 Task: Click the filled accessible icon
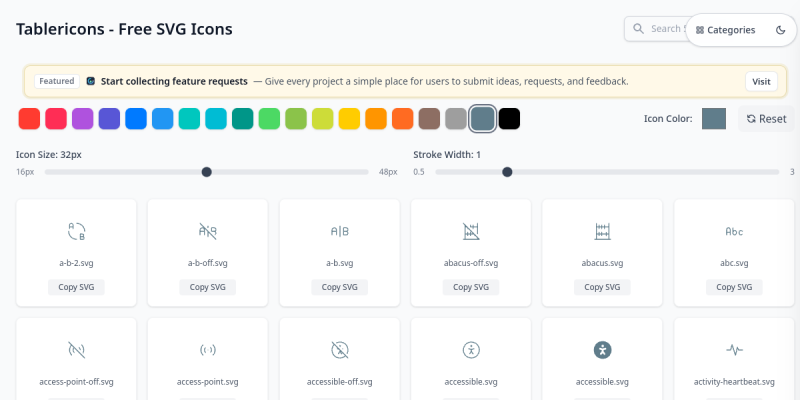point(603,350)
